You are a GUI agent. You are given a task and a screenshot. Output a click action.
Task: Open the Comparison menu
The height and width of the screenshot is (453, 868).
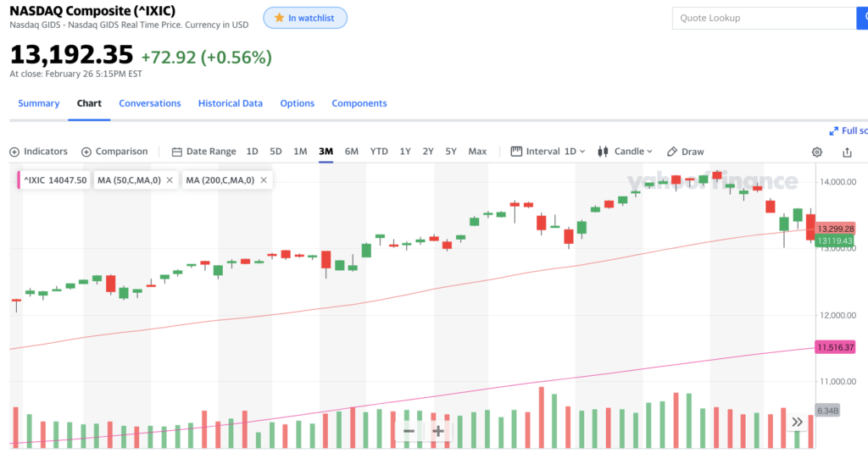(x=114, y=152)
